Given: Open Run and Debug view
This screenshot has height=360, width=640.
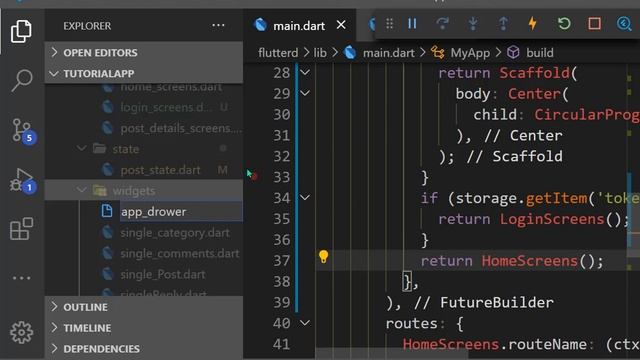Looking at the screenshot, I should click(23, 181).
